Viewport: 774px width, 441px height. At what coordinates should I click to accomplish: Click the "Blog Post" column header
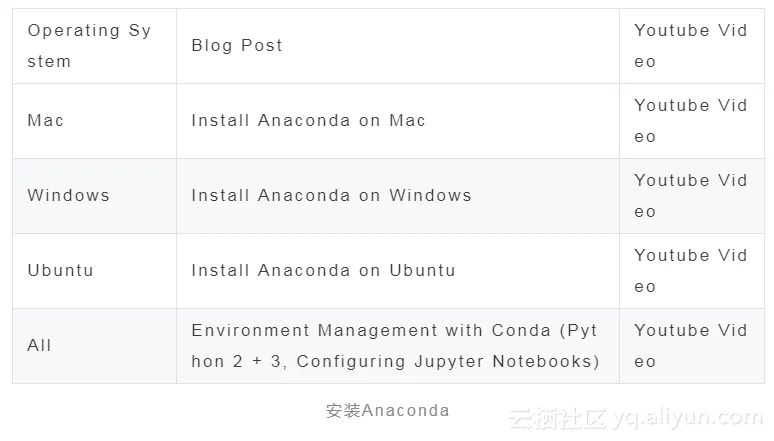tap(237, 46)
